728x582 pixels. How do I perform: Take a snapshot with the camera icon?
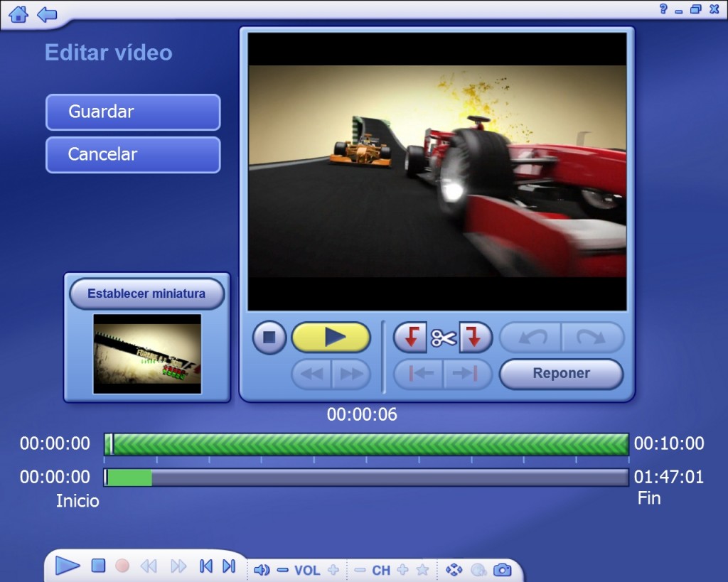click(502, 569)
